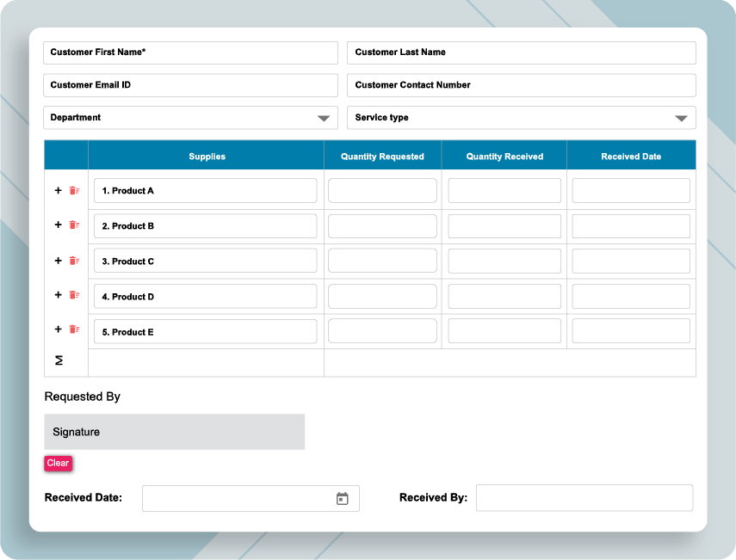Click the Clear button under Signature
Image resolution: width=736 pixels, height=560 pixels.
pyautogui.click(x=58, y=463)
